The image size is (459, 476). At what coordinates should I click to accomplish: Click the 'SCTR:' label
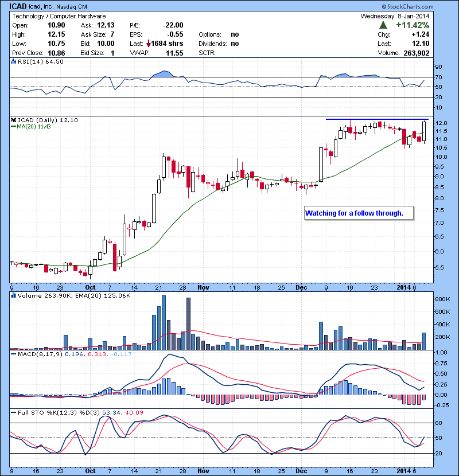207,53
